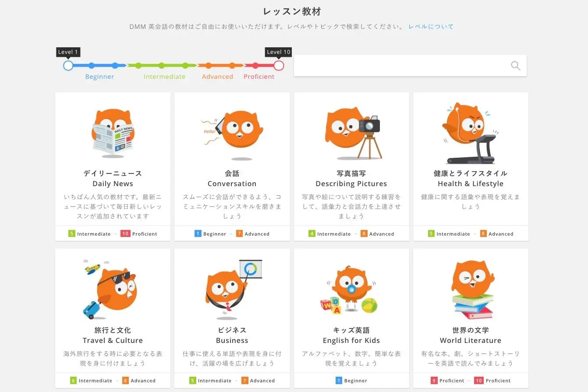Click level 7 badge on Business card

tap(245, 380)
